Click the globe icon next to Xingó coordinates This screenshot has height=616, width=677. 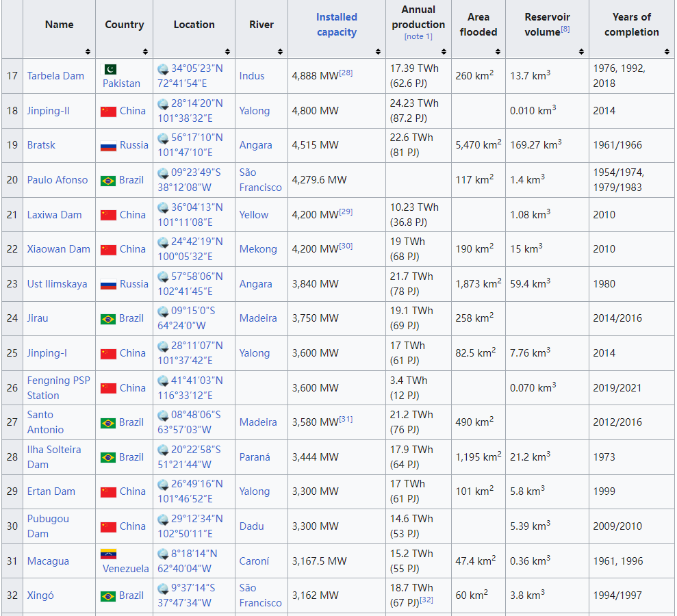click(163, 588)
